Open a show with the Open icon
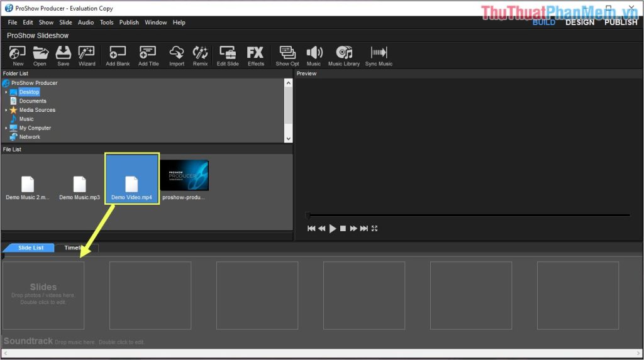Screen dimensions: 644x360 pyautogui.click(x=40, y=56)
